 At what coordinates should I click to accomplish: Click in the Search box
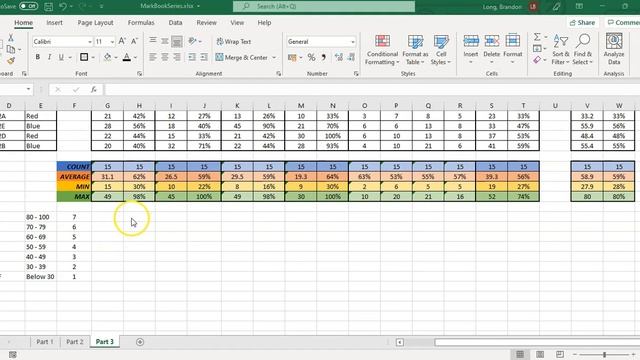tap(324, 6)
